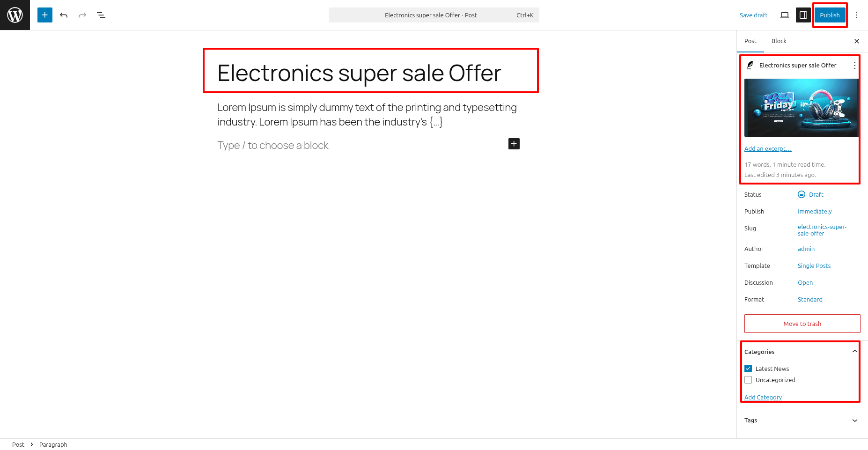Uncheck the Latest News category

click(748, 369)
